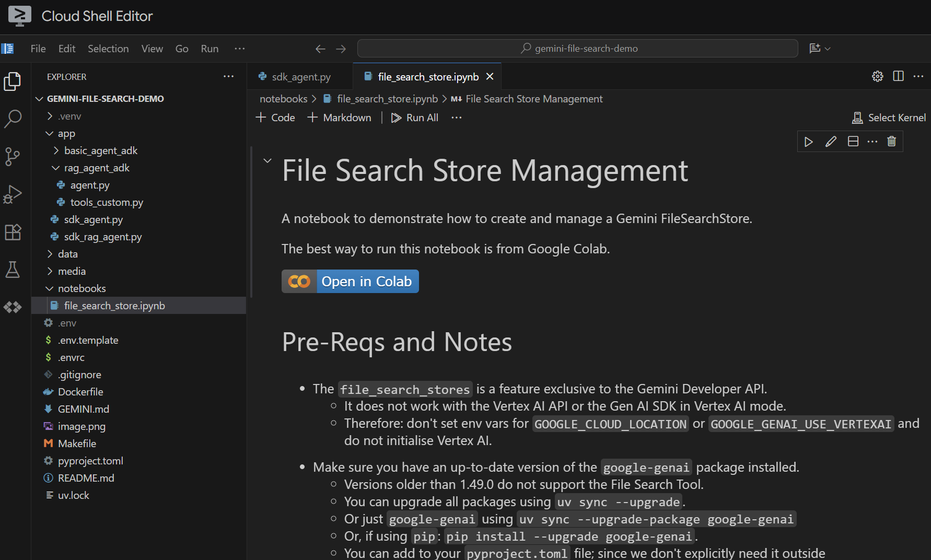931x560 pixels.
Task: Collapse the notebooks folder
Action: 82,288
